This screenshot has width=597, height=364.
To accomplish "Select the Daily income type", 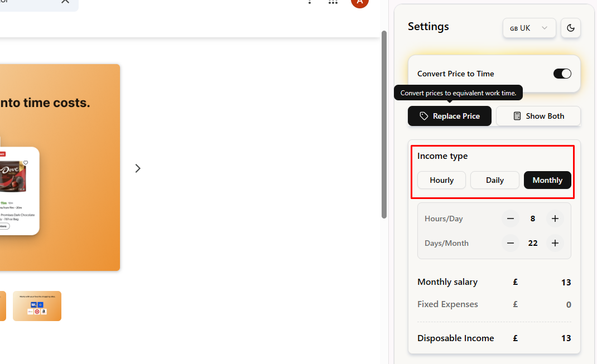I will pyautogui.click(x=494, y=180).
